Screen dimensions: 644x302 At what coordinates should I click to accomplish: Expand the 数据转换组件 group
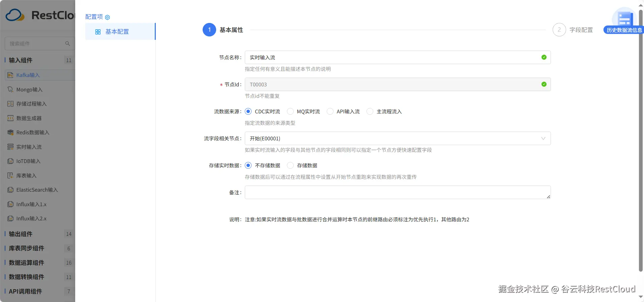click(26, 277)
